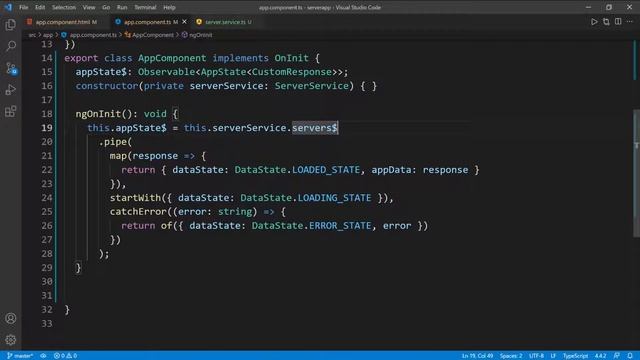Open the Source Control view
The image size is (640, 360).
tap(11, 68)
